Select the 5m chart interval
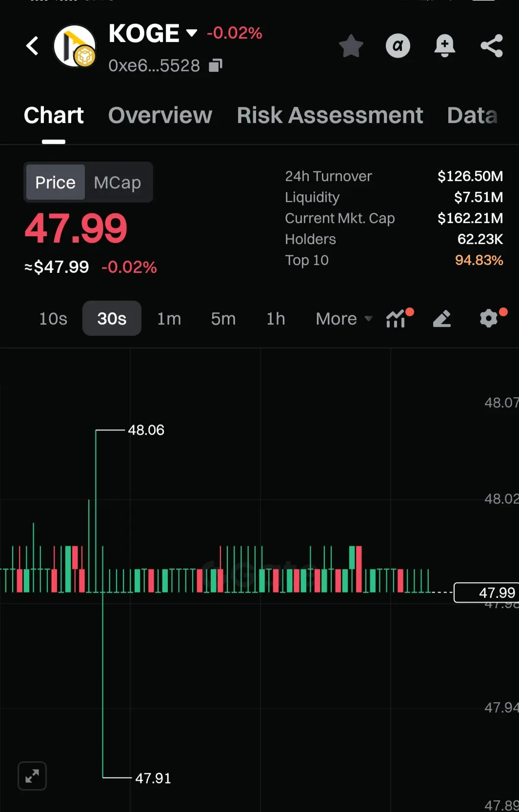Image resolution: width=519 pixels, height=812 pixels. pyautogui.click(x=223, y=319)
